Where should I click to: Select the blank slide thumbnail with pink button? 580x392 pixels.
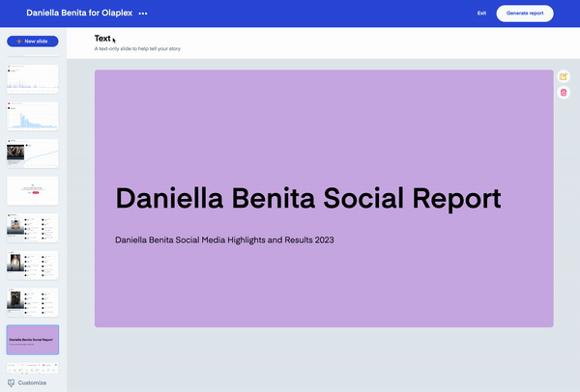click(33, 190)
